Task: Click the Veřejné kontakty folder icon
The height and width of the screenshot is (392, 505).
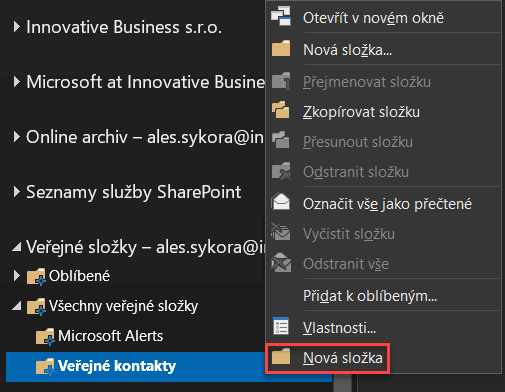Action: point(45,366)
